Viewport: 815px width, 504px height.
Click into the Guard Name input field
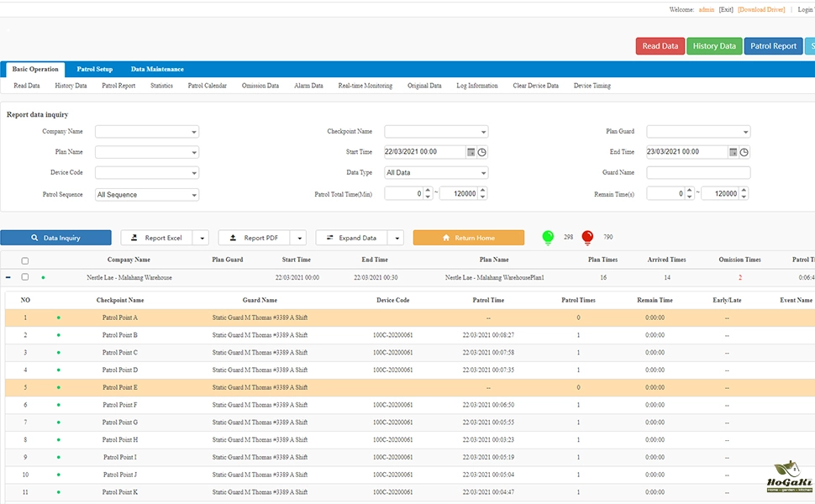click(x=698, y=173)
